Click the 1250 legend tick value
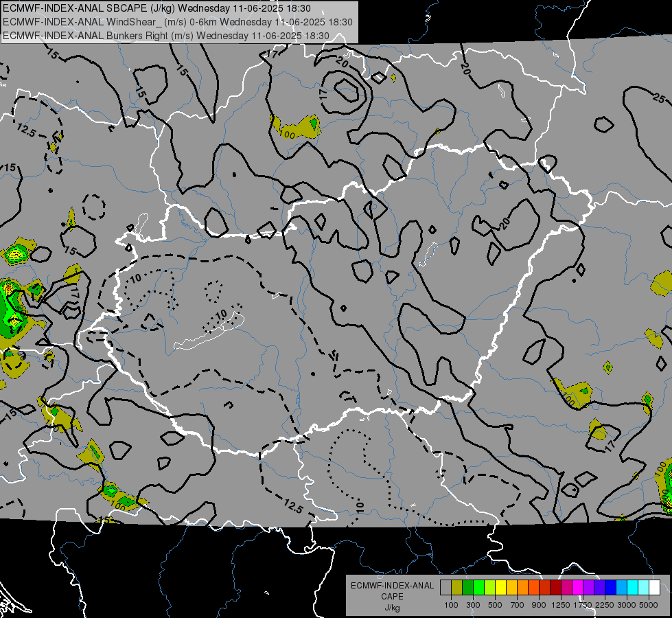 [x=561, y=605]
